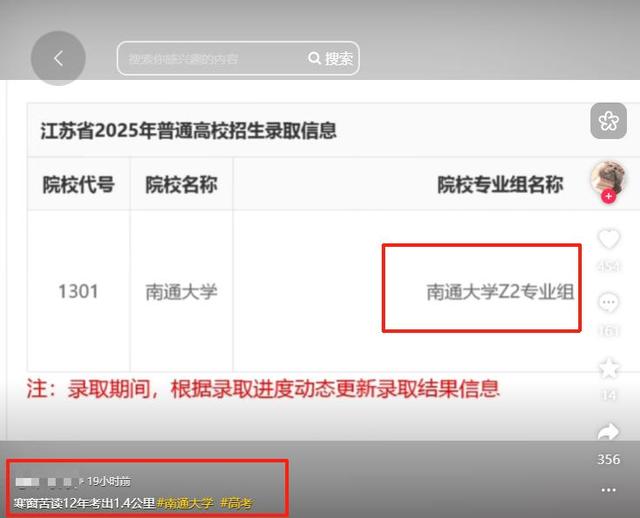Open the #高考 hashtag
This screenshot has width=640, height=518.
[236, 503]
